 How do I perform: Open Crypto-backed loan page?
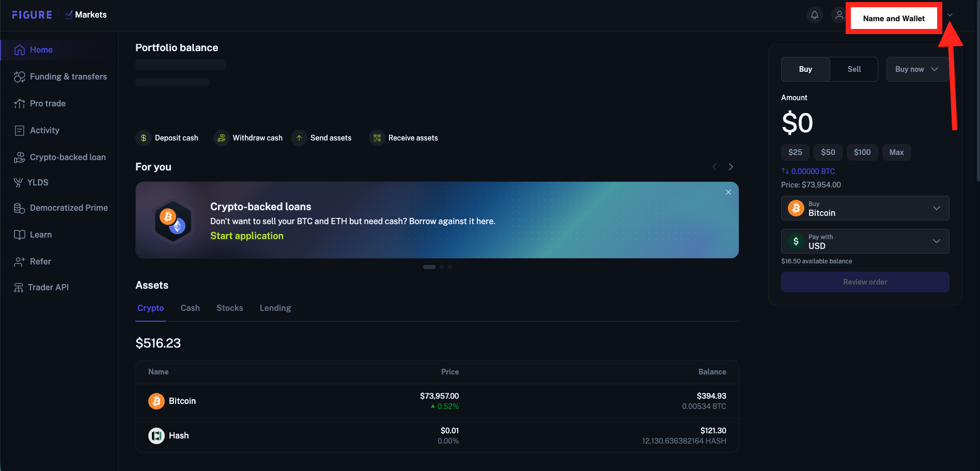pos(59,157)
